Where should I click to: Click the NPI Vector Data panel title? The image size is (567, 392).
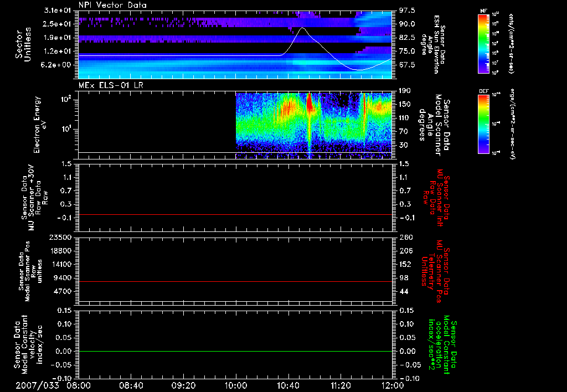(112, 5)
